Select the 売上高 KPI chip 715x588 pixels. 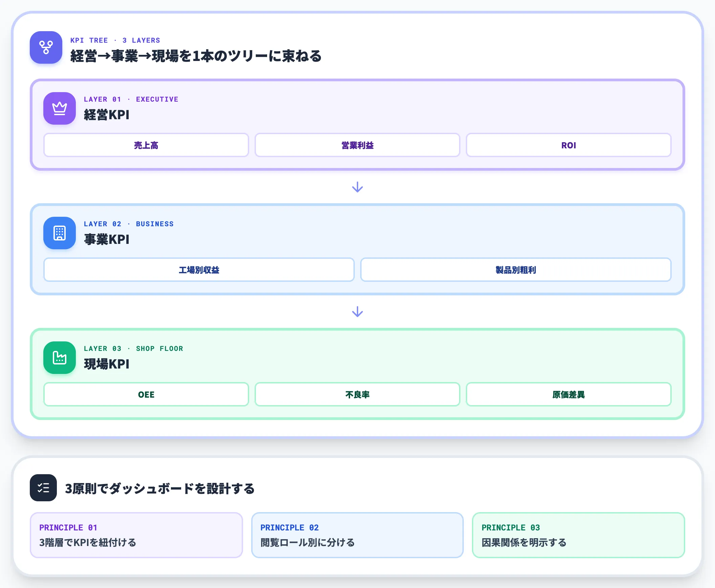point(146,145)
